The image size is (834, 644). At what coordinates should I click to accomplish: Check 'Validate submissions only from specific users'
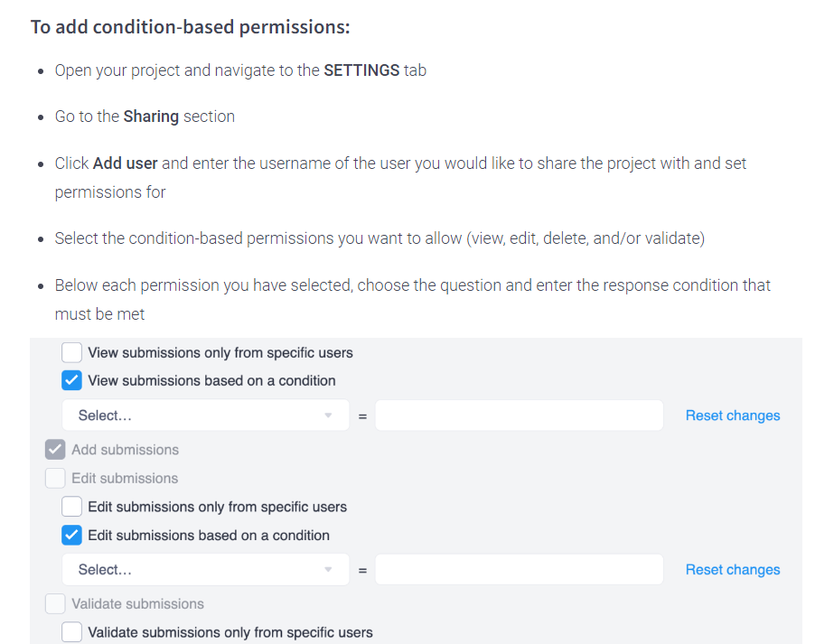[x=71, y=631]
